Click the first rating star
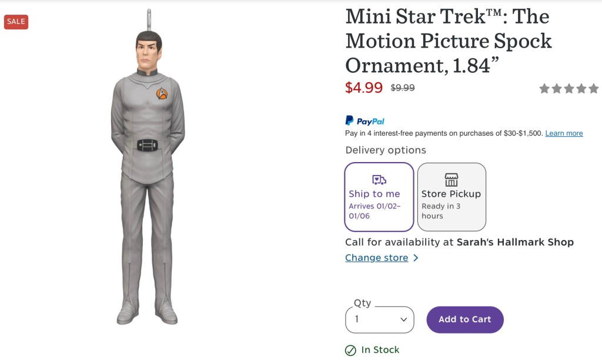Image resolution: width=602 pixels, height=364 pixels. [545, 89]
